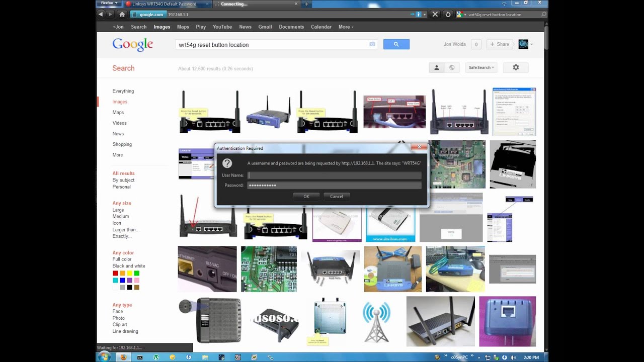Image resolution: width=644 pixels, height=362 pixels.
Task: Switch to the Connecting tab
Action: coord(257,4)
